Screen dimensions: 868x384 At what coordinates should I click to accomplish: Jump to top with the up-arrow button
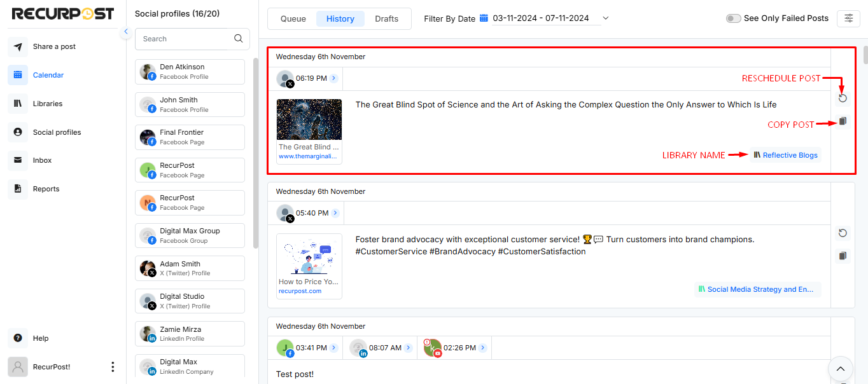(840, 369)
